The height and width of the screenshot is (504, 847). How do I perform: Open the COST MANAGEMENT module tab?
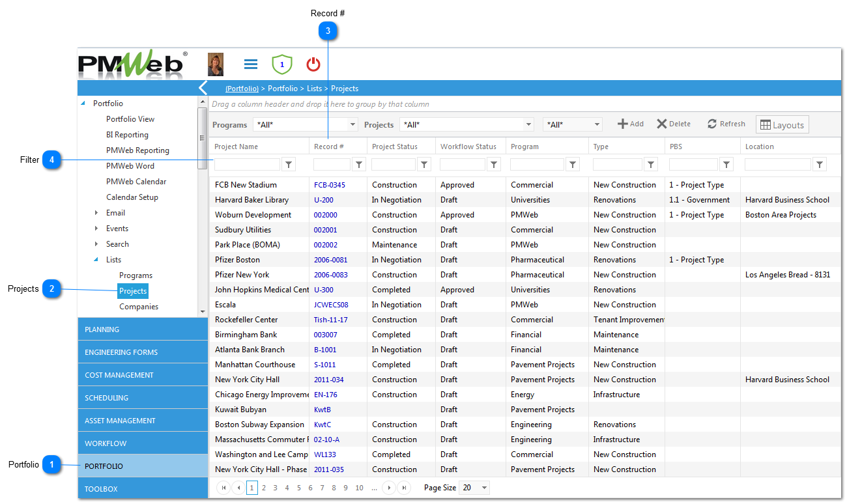coord(143,375)
